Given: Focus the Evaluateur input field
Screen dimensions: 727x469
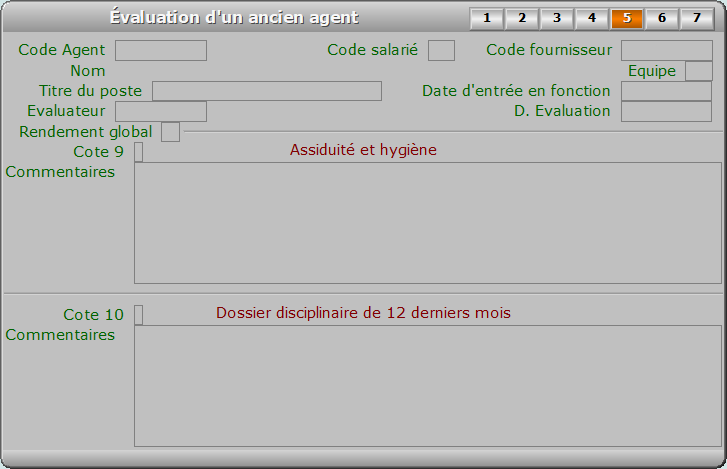Looking at the screenshot, I should [x=161, y=111].
